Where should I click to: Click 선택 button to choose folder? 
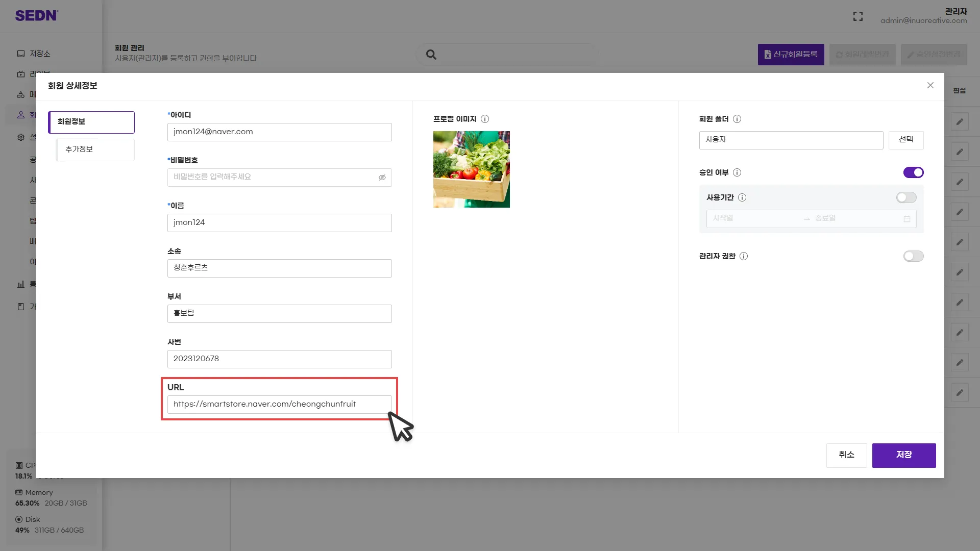(906, 140)
